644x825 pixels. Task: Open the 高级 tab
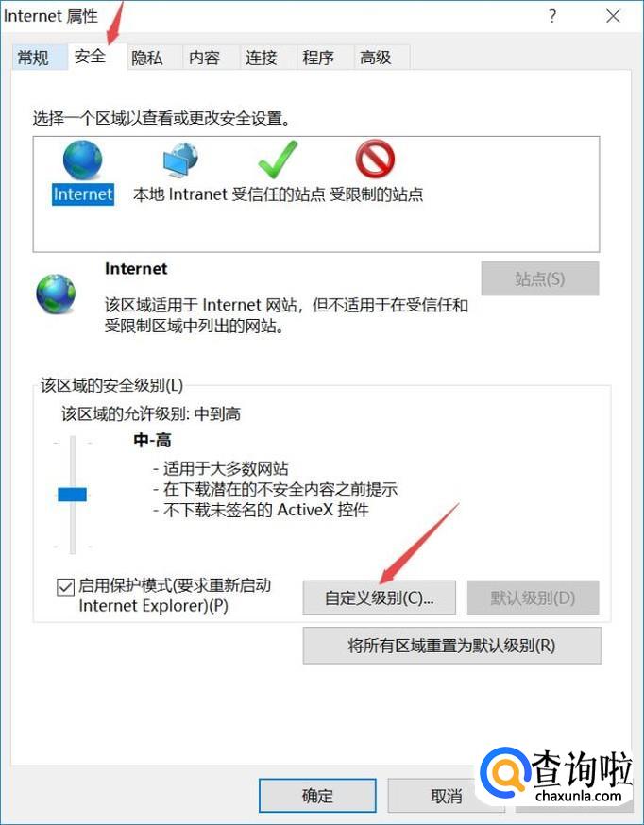[375, 58]
